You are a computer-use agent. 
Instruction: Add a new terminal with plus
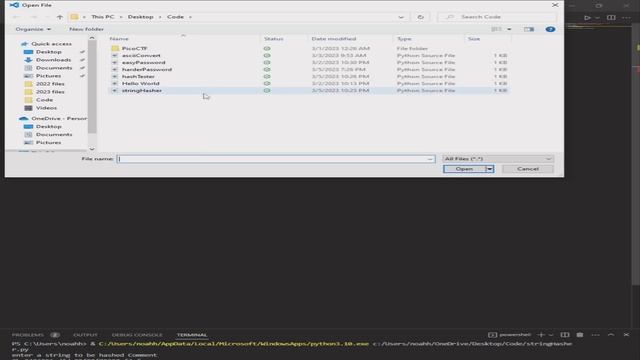coord(541,335)
